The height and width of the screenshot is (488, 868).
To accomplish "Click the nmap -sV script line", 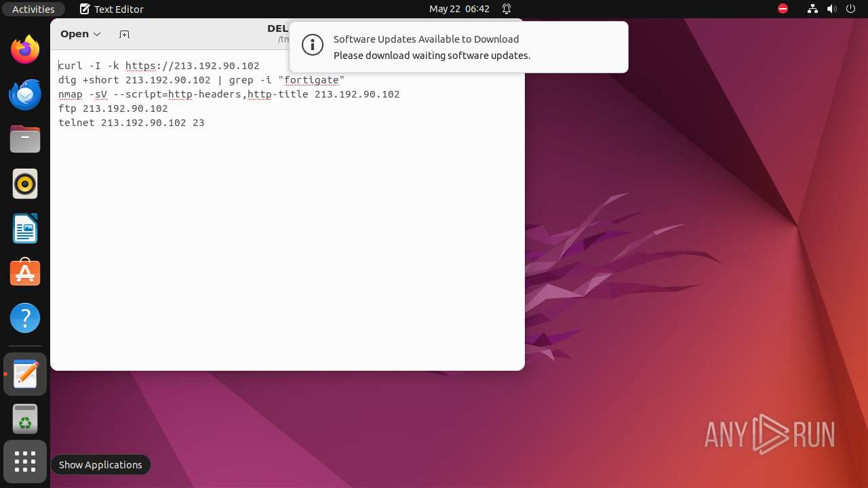I will point(229,94).
